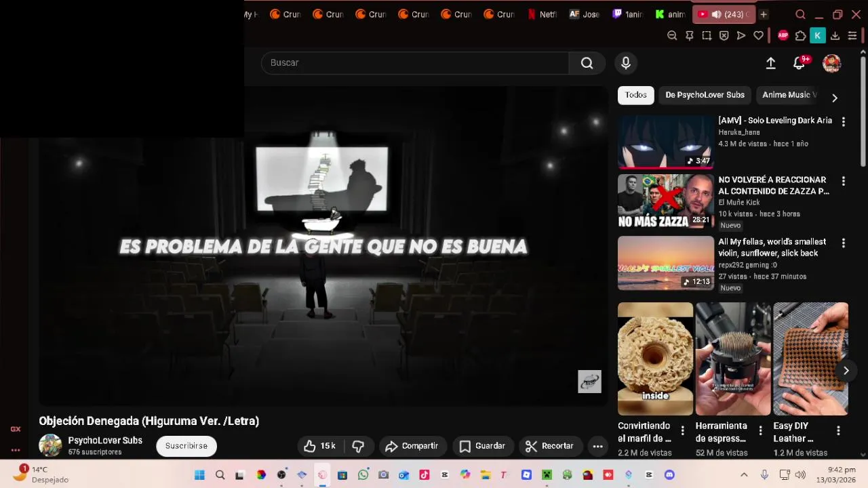
Task: Click the Recortar clip button
Action: click(x=550, y=446)
